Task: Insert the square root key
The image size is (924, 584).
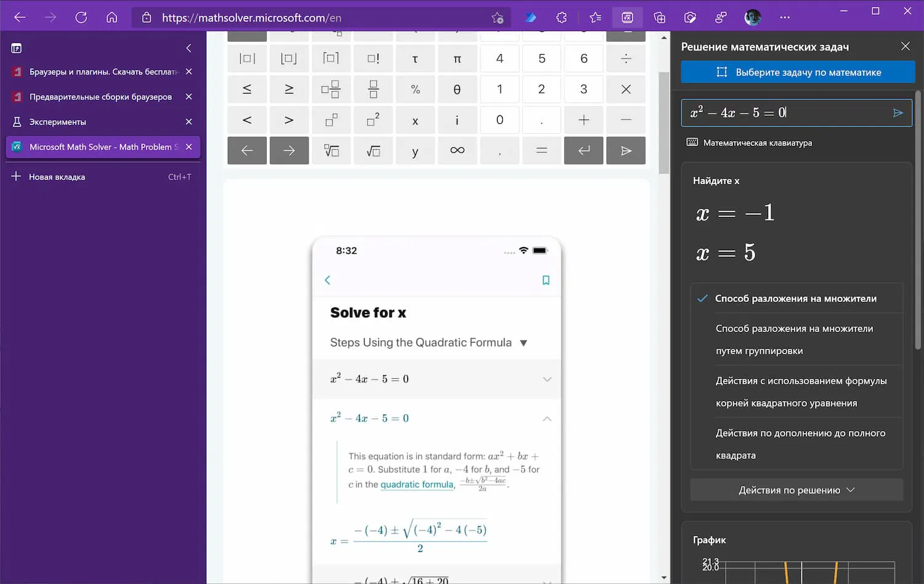Action: pos(373,151)
